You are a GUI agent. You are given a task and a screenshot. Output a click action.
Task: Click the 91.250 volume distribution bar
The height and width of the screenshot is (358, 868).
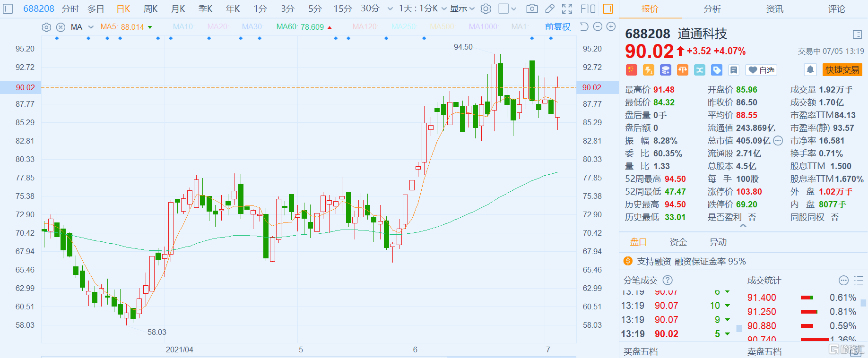pyautogui.click(x=809, y=312)
